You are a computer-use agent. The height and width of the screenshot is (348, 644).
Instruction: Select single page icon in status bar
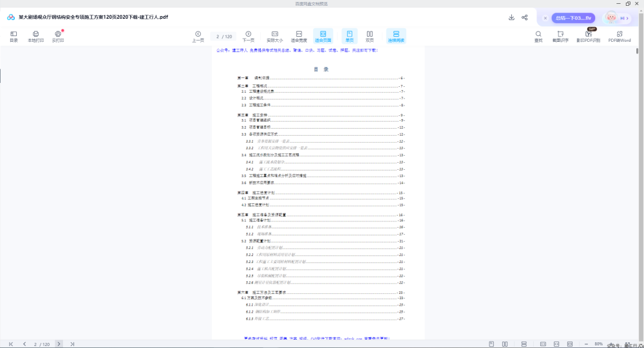pyautogui.click(x=491, y=344)
